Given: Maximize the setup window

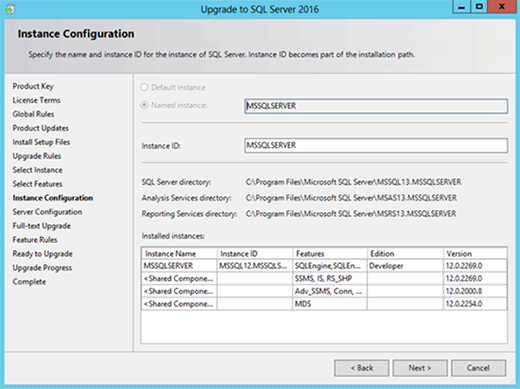Looking at the screenshot, I should click(x=479, y=7).
